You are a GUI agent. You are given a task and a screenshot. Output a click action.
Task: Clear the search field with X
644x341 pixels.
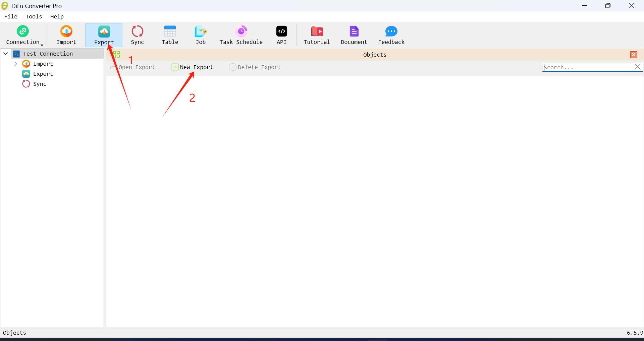click(638, 67)
